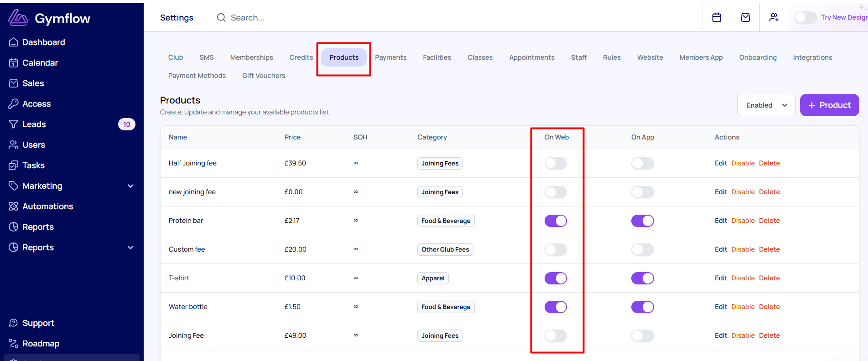Switch off On App for Water bottle
868x361 pixels.
[x=643, y=307]
